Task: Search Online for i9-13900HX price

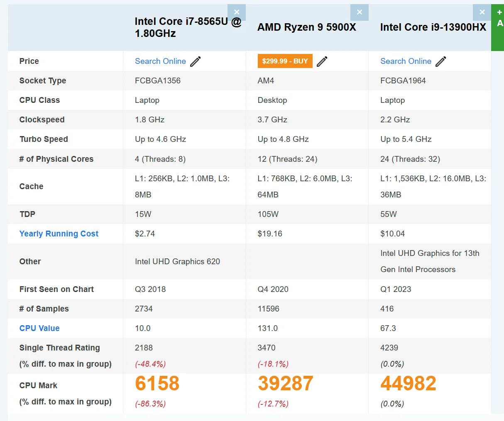Action: tap(406, 61)
